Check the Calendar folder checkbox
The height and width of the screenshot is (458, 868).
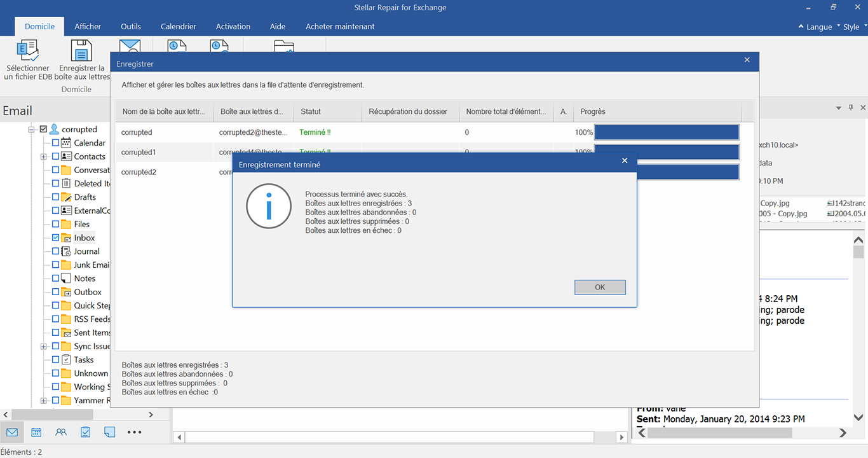coord(55,143)
